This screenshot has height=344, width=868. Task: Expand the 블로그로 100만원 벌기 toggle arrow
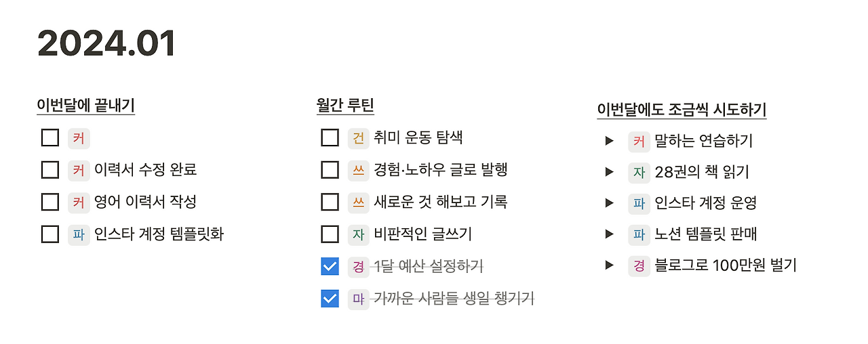pyautogui.click(x=609, y=265)
